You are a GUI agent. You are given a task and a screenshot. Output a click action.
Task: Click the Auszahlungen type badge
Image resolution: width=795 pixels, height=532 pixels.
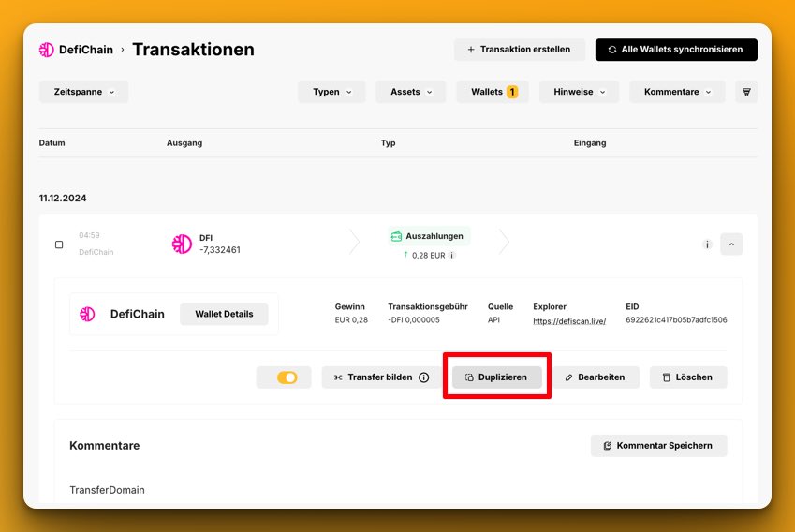pos(429,236)
